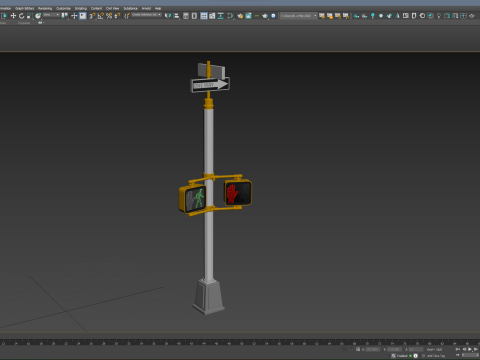Image resolution: width=480 pixels, height=360 pixels.
Task: Click Y coordinate input field
Action: tap(394, 349)
